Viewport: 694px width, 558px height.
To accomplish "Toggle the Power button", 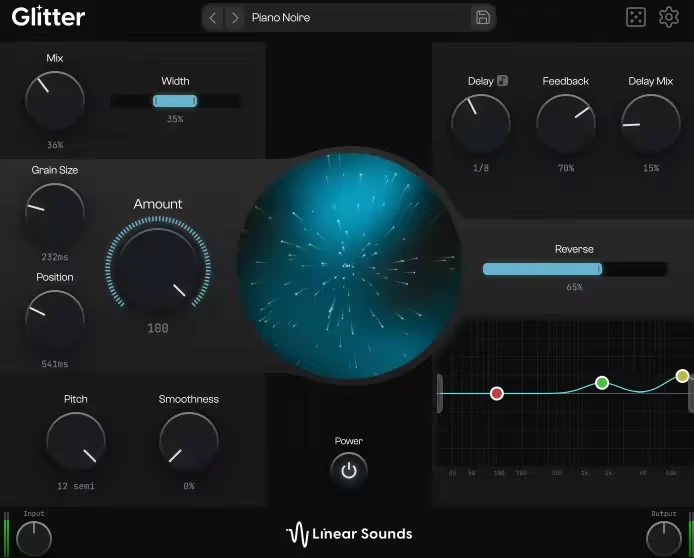I will tap(349, 470).
